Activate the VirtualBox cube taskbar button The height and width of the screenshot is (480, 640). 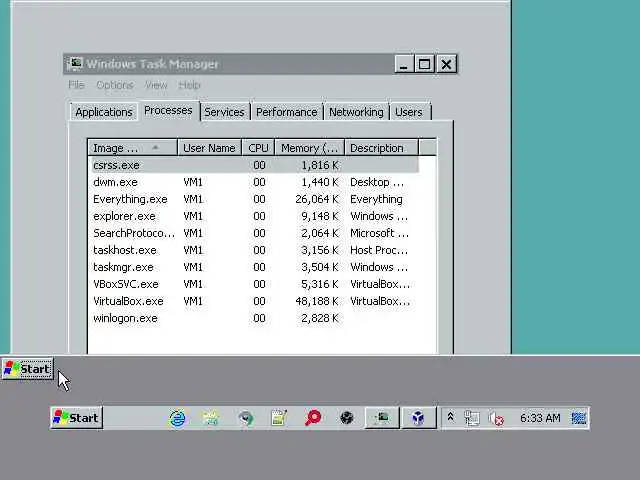point(418,418)
